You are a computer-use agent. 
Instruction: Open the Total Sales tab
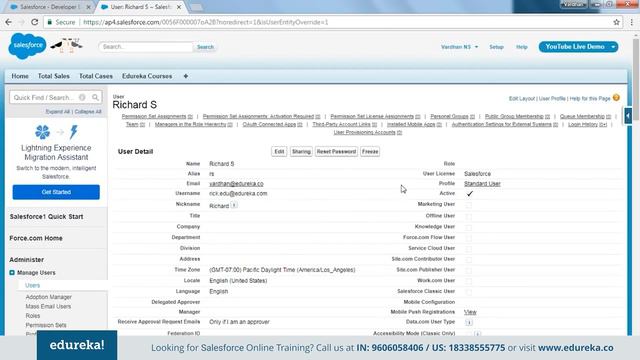click(53, 76)
